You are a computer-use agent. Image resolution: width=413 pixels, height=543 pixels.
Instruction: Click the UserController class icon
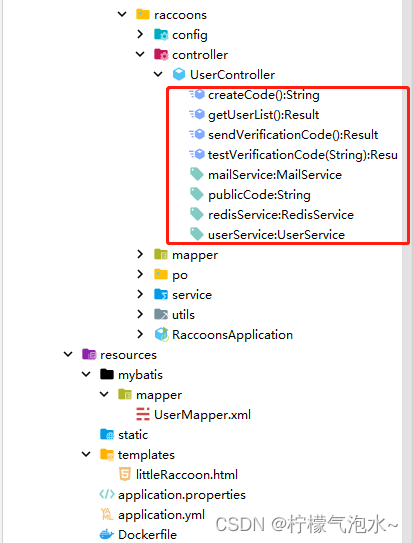pos(179,74)
